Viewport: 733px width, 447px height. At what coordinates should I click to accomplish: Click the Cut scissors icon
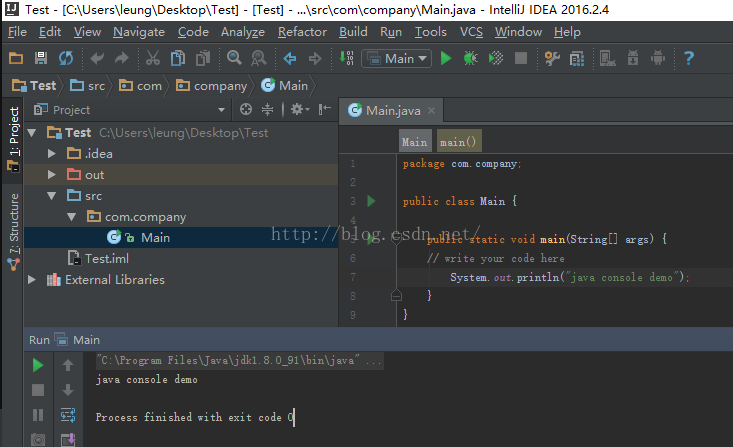point(153,58)
